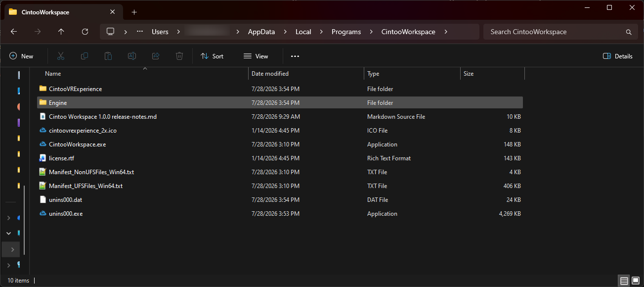Expand chevron after CintooWorkspace in path
The height and width of the screenshot is (287, 644).
coord(446,32)
